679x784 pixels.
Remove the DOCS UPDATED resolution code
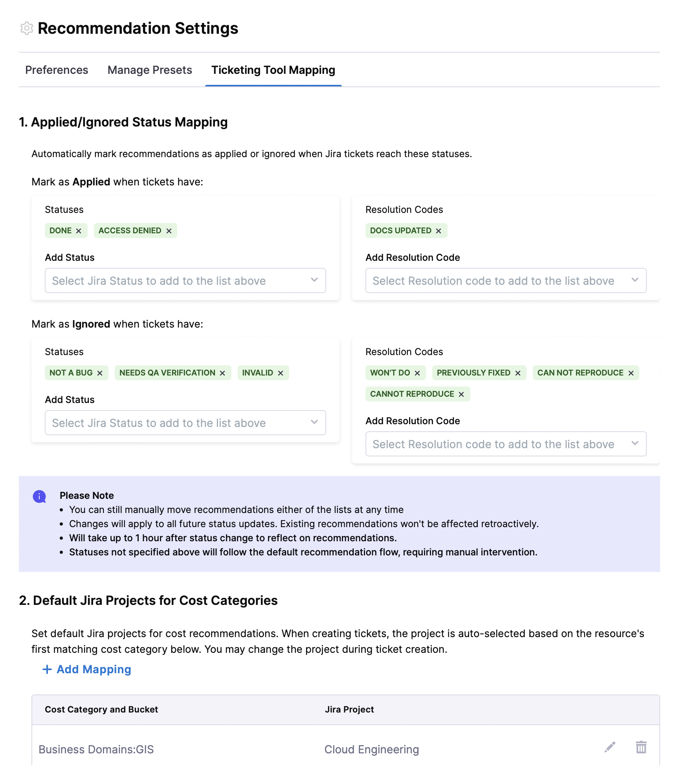pyautogui.click(x=439, y=231)
